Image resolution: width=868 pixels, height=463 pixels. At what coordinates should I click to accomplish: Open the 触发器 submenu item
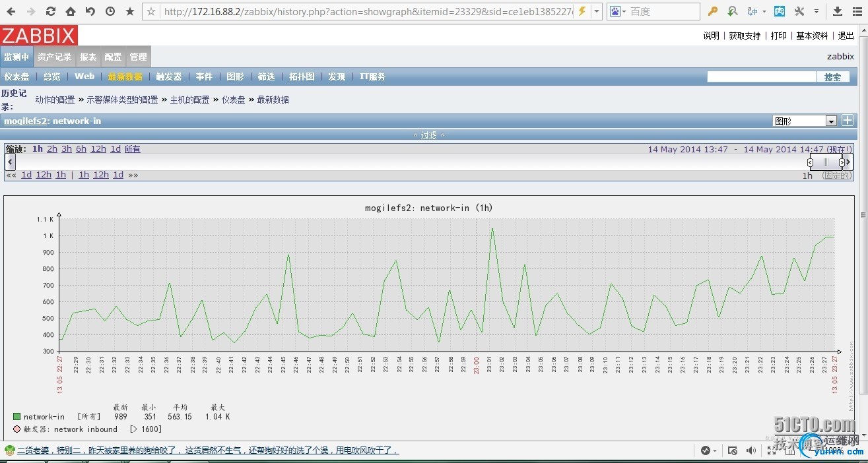pos(169,77)
